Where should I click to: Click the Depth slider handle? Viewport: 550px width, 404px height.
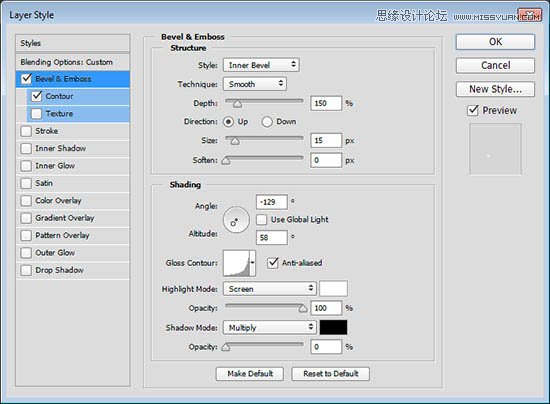coord(237,104)
